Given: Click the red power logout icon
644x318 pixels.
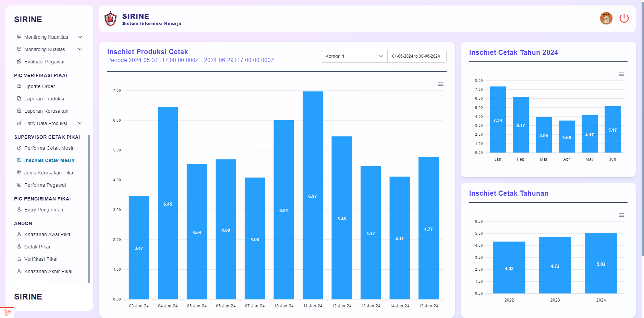Looking at the screenshot, I should (x=624, y=18).
